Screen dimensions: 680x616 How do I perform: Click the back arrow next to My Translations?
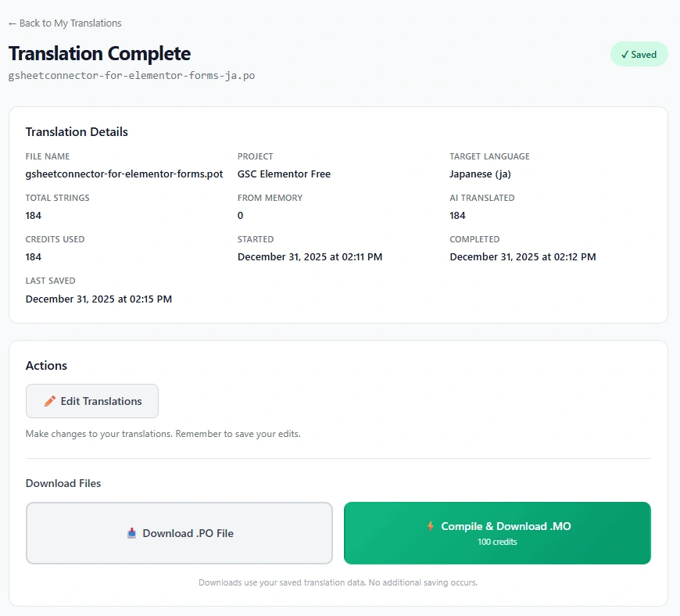pos(13,23)
